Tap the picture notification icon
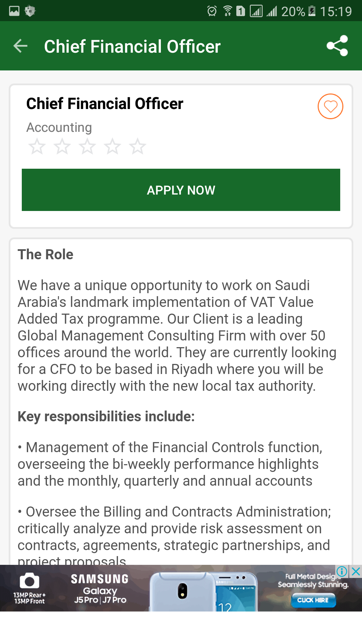Image resolution: width=362 pixels, height=644 pixels. point(14,11)
